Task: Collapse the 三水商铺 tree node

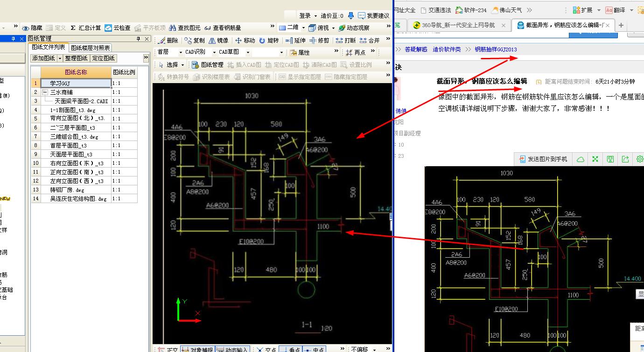Action: tap(45, 92)
